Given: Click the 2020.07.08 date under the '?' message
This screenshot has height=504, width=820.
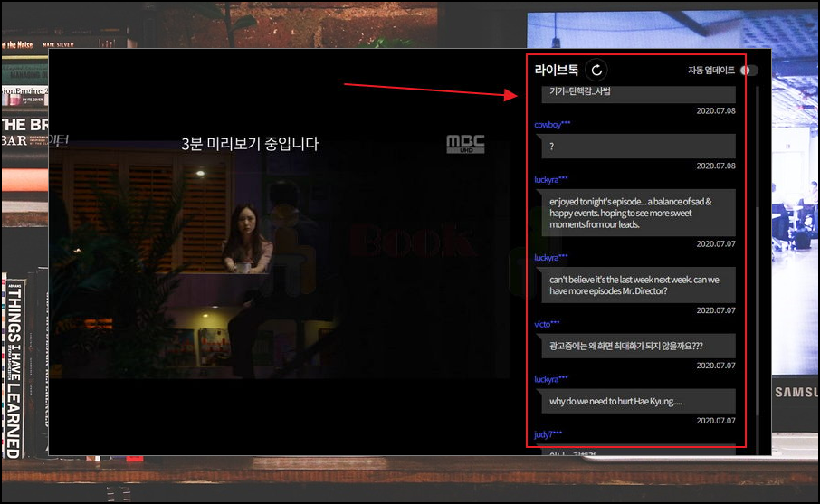Looking at the screenshot, I should [716, 166].
